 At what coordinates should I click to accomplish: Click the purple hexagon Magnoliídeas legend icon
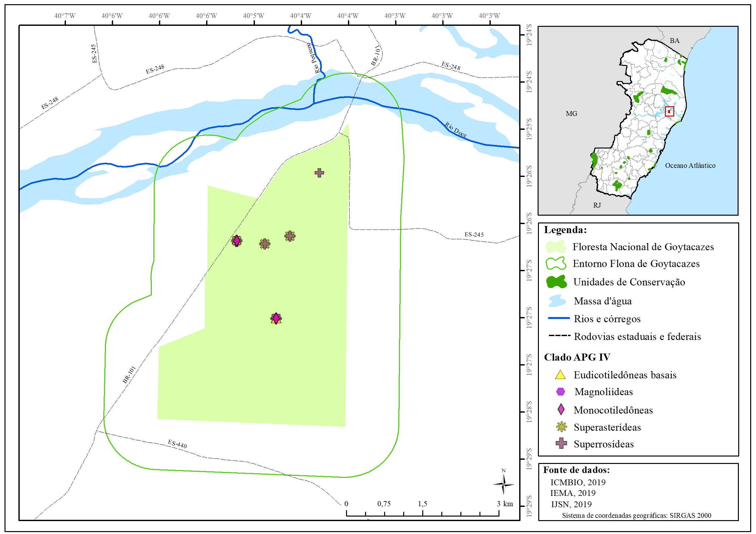(561, 392)
